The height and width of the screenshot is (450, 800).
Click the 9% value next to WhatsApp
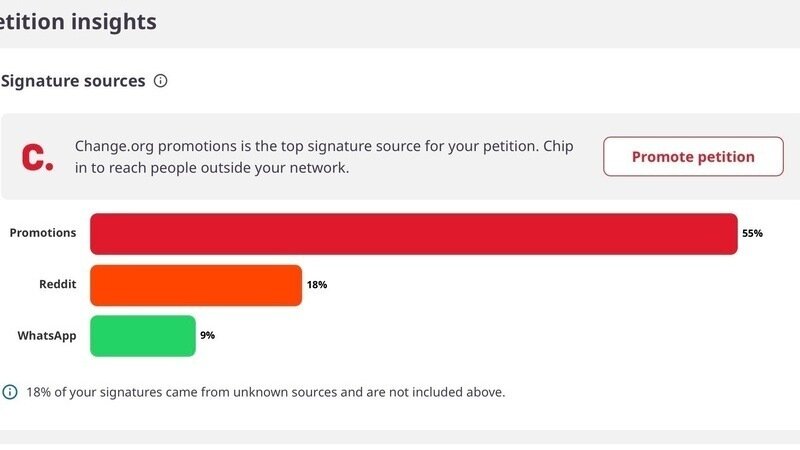point(207,336)
